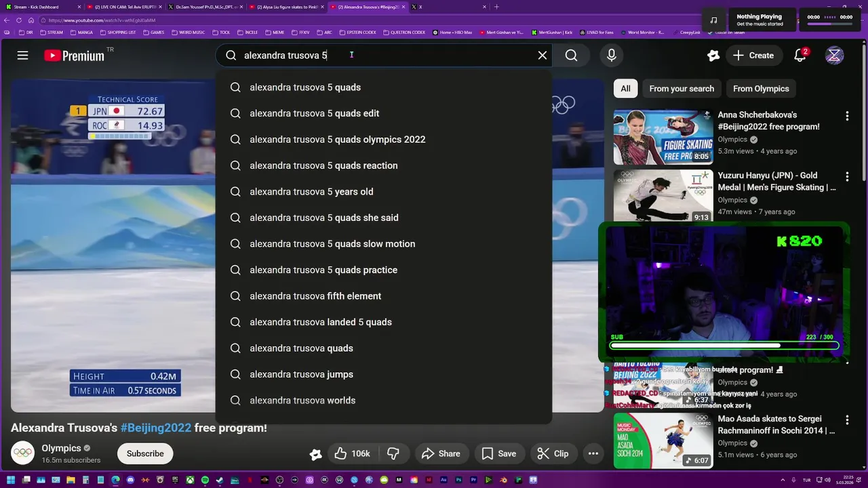The height and width of the screenshot is (488, 868).
Task: Open more actions ellipsis under video
Action: coord(593,453)
